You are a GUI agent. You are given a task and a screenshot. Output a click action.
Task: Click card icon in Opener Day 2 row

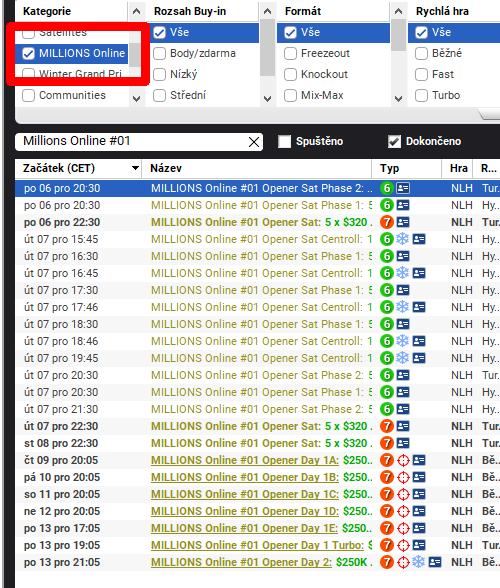(x=435, y=562)
